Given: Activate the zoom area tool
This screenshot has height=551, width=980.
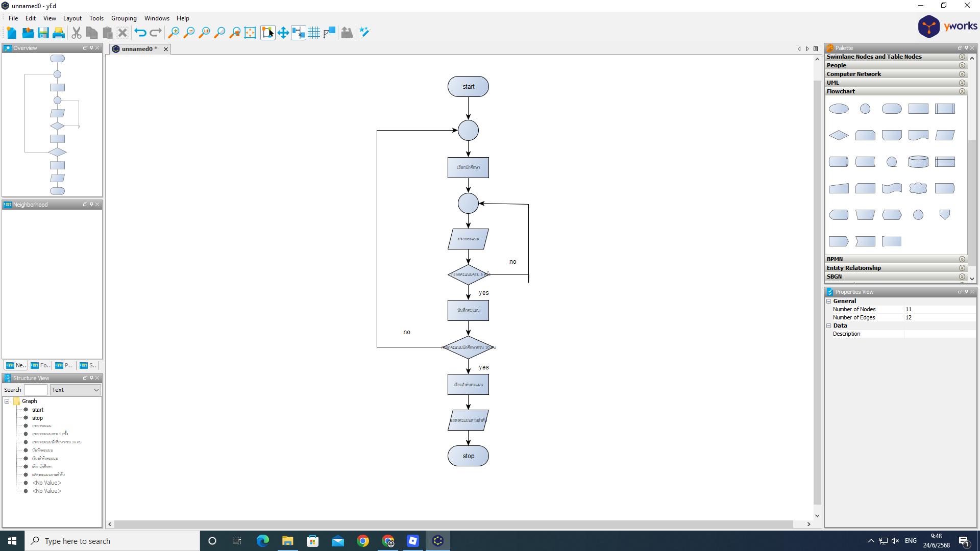Looking at the screenshot, I should point(219,33).
